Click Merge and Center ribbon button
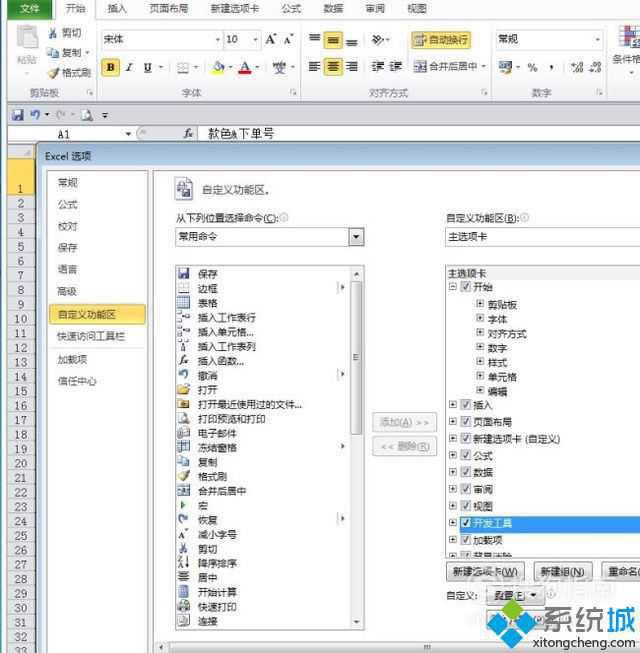Image resolution: width=640 pixels, height=653 pixels. 445,66
